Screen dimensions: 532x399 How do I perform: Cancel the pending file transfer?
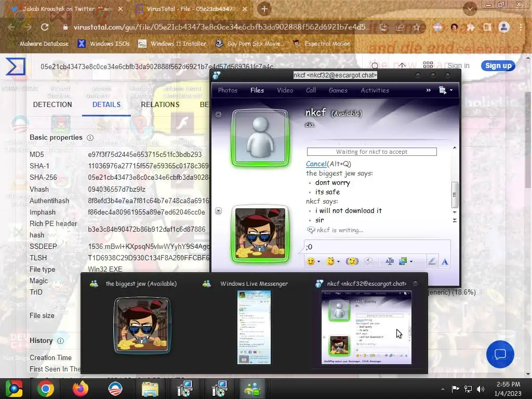pos(316,164)
